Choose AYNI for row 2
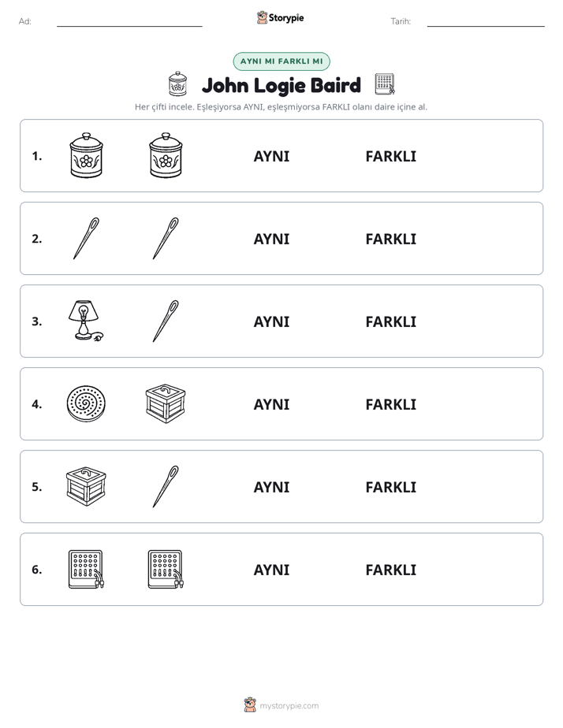 pyautogui.click(x=271, y=239)
